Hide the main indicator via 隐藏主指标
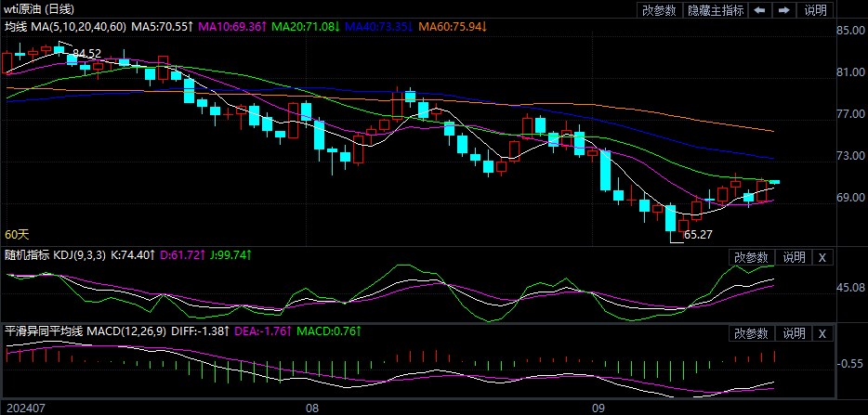This screenshot has height=415, width=868. click(x=715, y=10)
